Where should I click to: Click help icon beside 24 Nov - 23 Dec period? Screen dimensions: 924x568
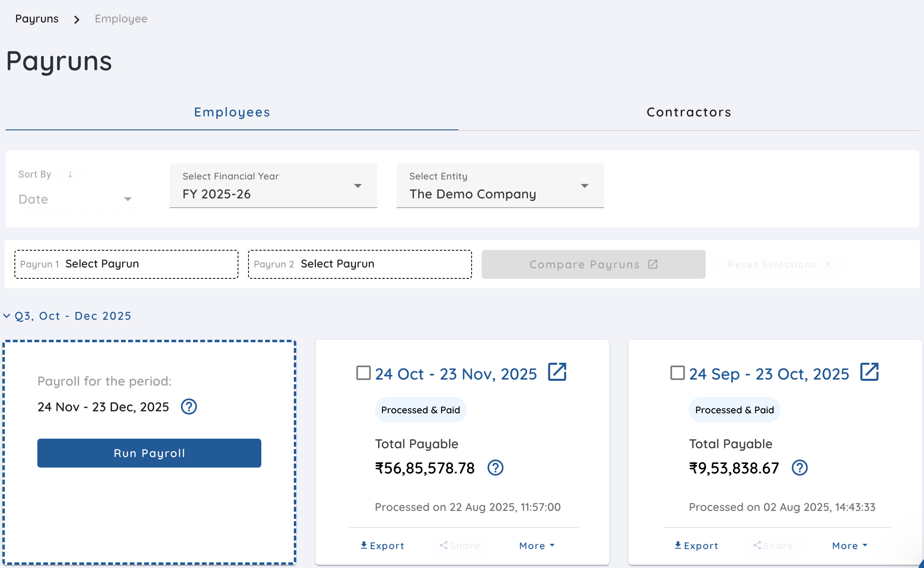[x=189, y=407]
